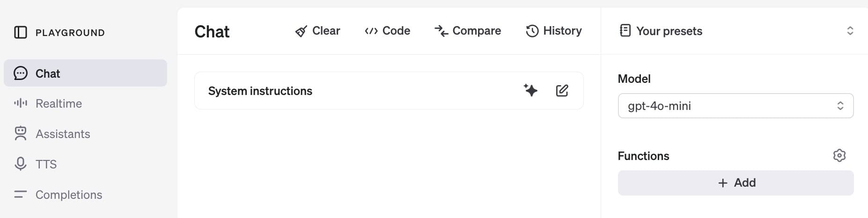Click the sidebar collapse panel icon

(x=21, y=32)
